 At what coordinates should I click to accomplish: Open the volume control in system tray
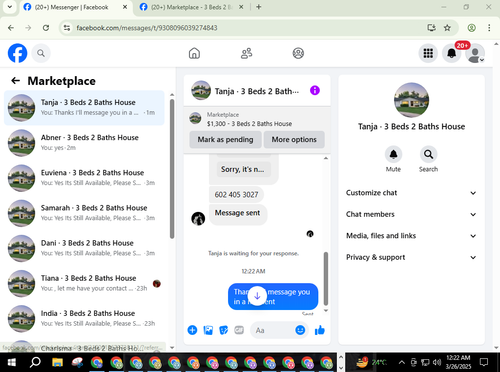(436, 362)
